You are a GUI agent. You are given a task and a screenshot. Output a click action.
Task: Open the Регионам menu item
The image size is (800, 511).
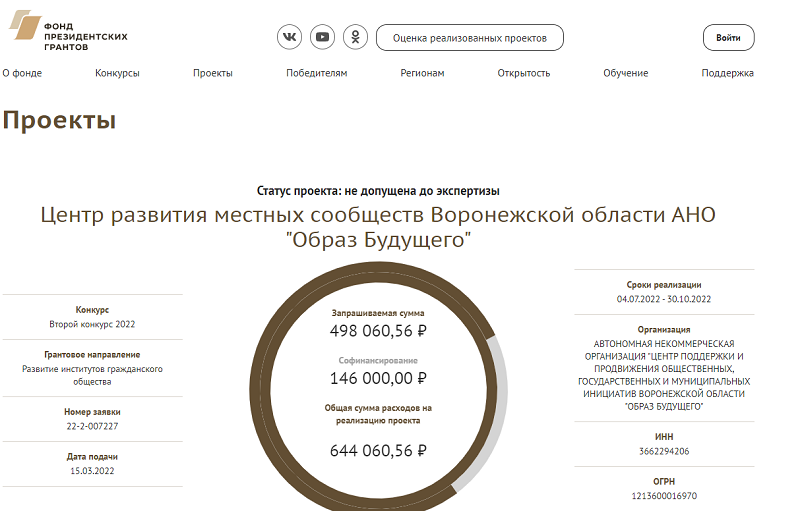tap(422, 73)
